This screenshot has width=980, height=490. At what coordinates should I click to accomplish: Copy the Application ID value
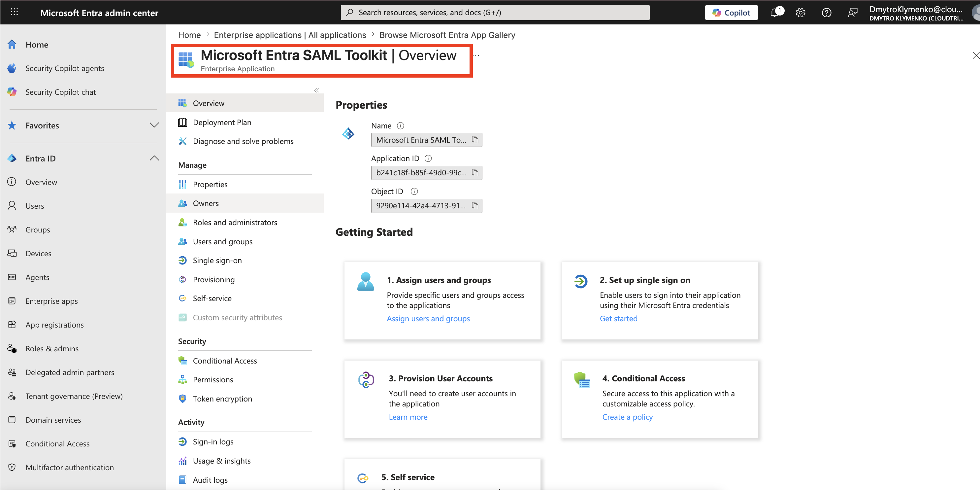point(475,173)
